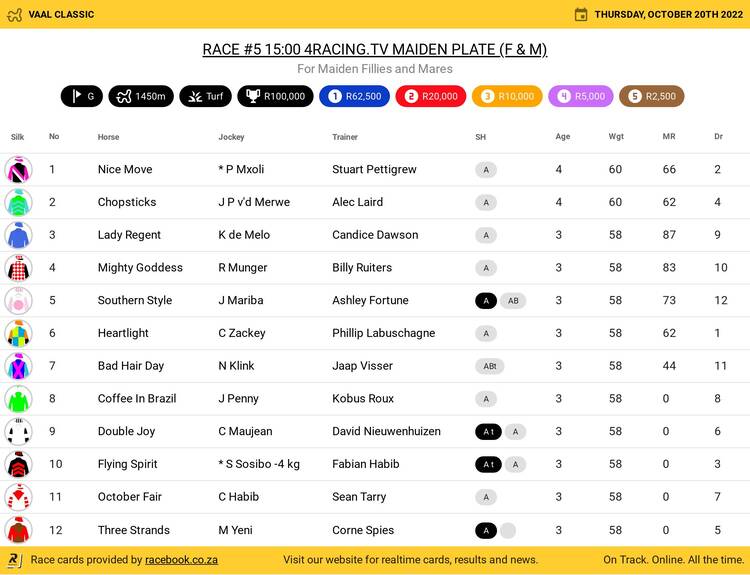Image resolution: width=750 pixels, height=575 pixels.
Task: Click the first place R62,500 prize badge
Action: [x=354, y=97]
